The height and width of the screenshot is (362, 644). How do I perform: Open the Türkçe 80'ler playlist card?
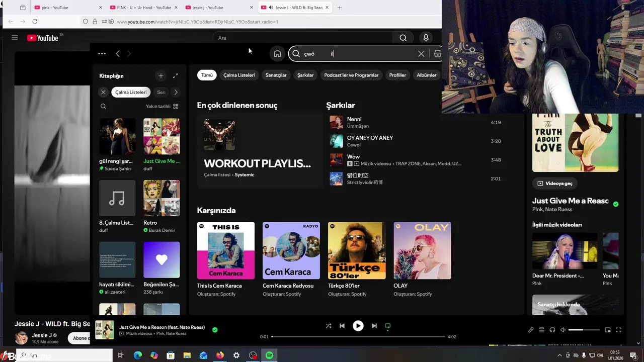(357, 259)
